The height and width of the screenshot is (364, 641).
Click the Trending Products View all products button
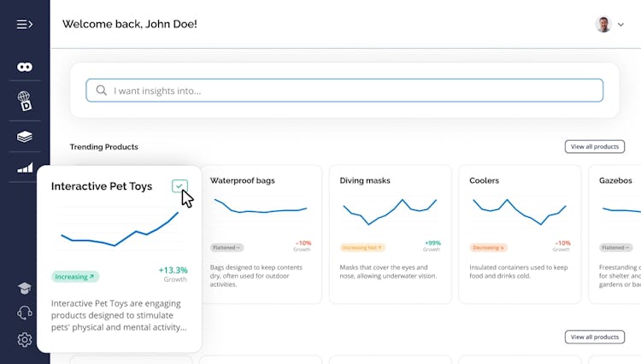point(594,147)
